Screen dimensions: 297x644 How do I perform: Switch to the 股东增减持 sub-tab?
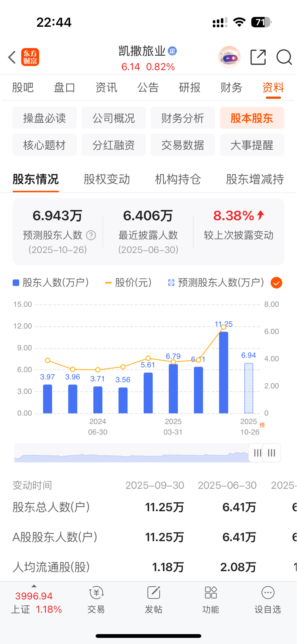[255, 179]
